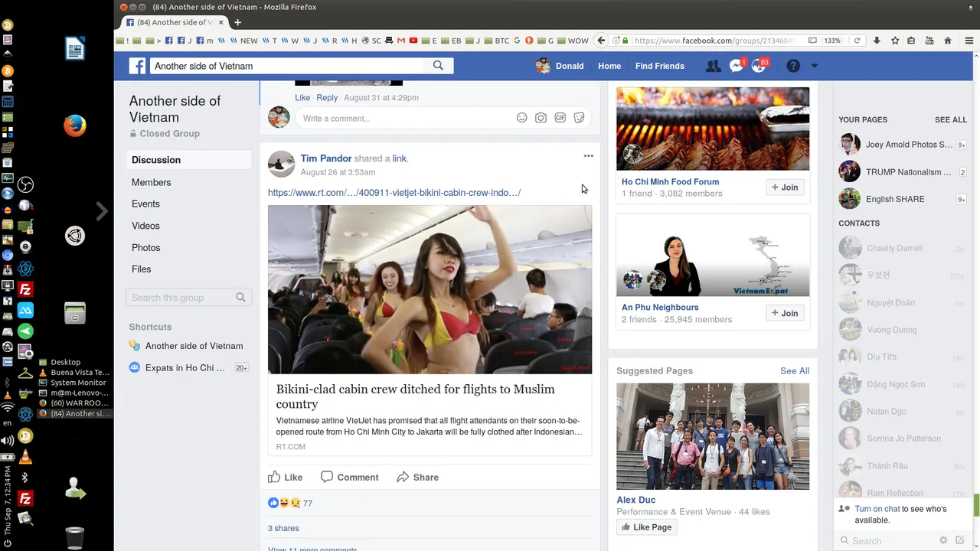
Task: Click the magnifier search button in the Facebook header
Action: coord(438,66)
